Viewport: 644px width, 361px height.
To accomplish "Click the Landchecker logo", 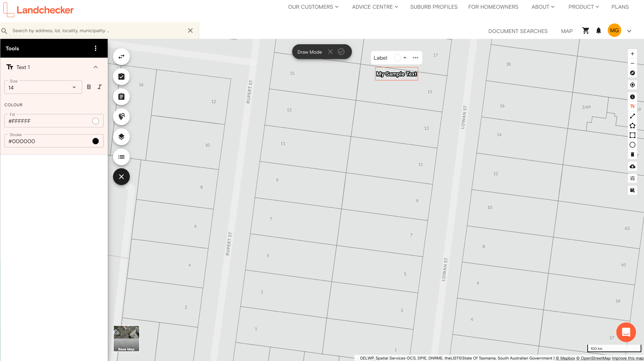I will click(38, 10).
